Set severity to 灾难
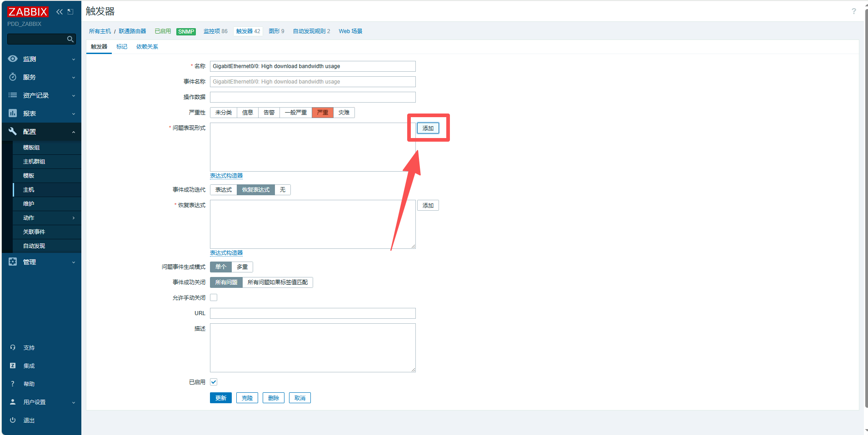Screen dimensions: 868x435 (x=344, y=113)
